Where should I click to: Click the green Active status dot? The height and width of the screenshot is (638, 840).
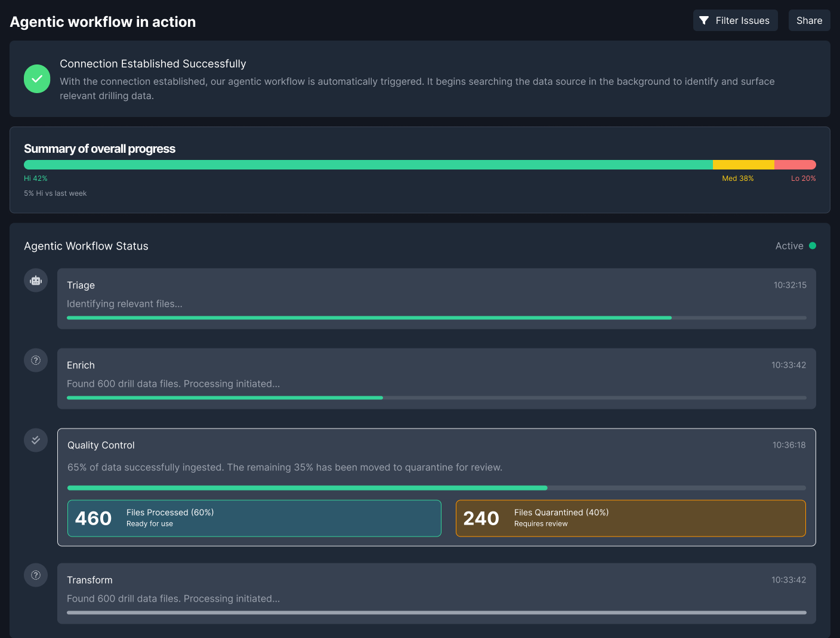point(813,245)
